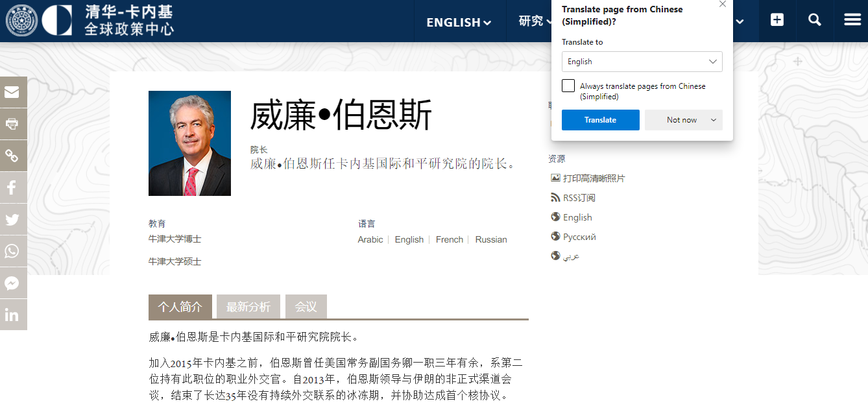Click RSS feed icon
The width and height of the screenshot is (868, 408).
click(x=555, y=197)
